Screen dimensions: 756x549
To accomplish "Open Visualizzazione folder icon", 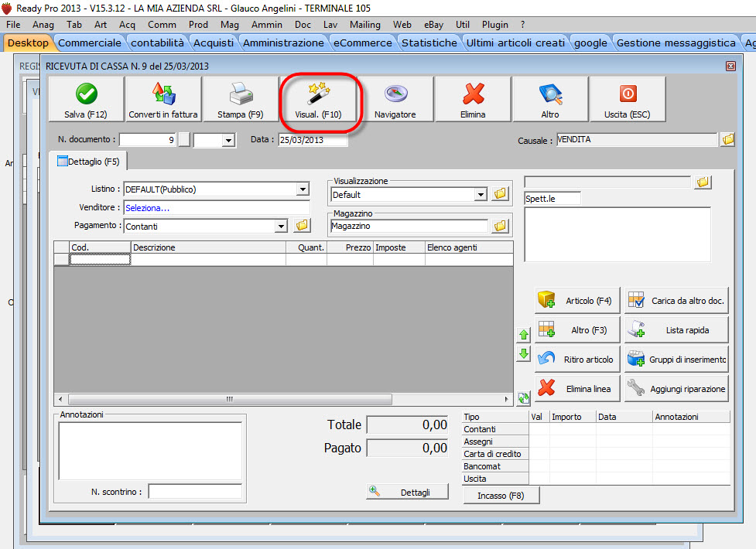I will tap(501, 194).
